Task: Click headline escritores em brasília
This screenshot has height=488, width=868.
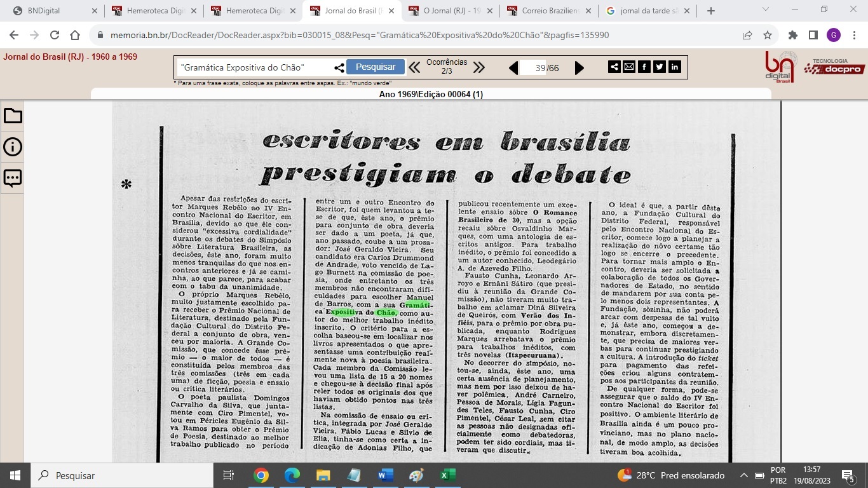Action: pos(447,141)
